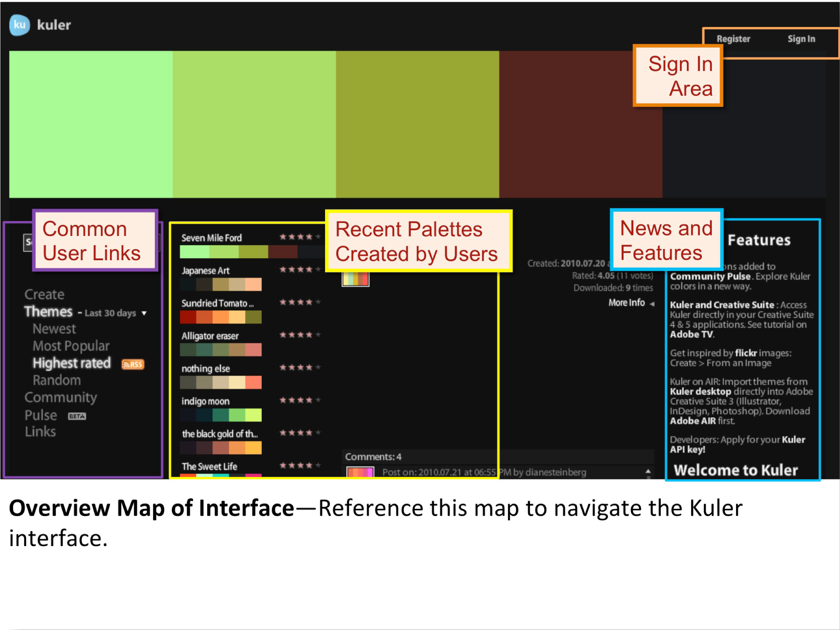Rate Sundried Tomato using its stars
Viewport: 840px width, 630px height.
(x=300, y=302)
